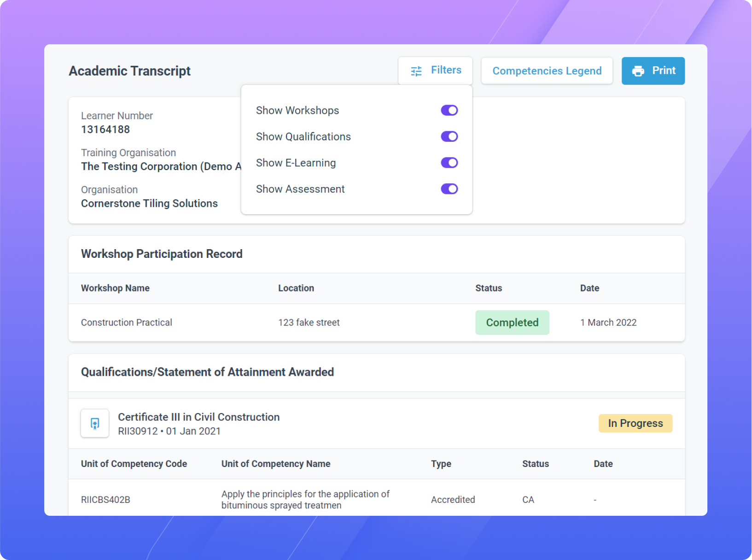Click the Filters sliders icon
This screenshot has width=752, height=560.
tap(416, 70)
